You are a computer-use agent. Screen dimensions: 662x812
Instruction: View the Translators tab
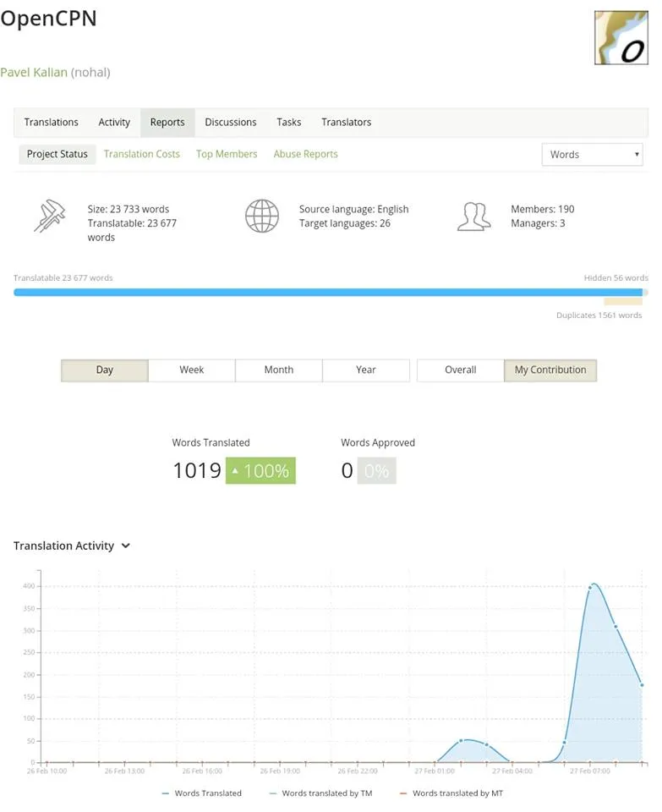[347, 122]
